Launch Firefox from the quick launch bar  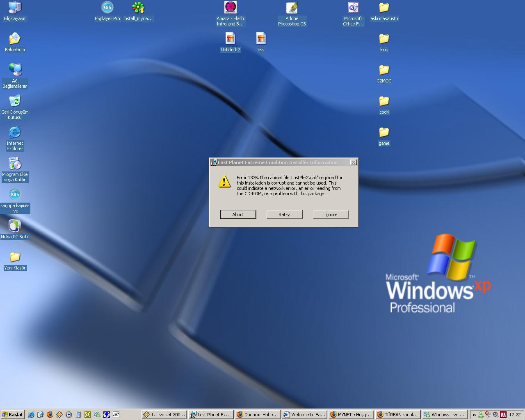[50, 415]
